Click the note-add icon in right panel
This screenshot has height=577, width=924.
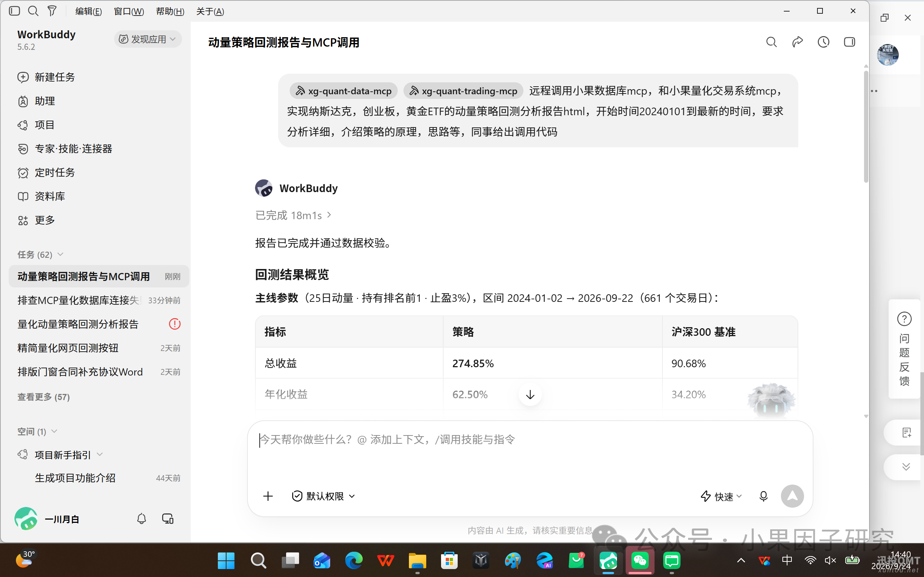click(906, 432)
